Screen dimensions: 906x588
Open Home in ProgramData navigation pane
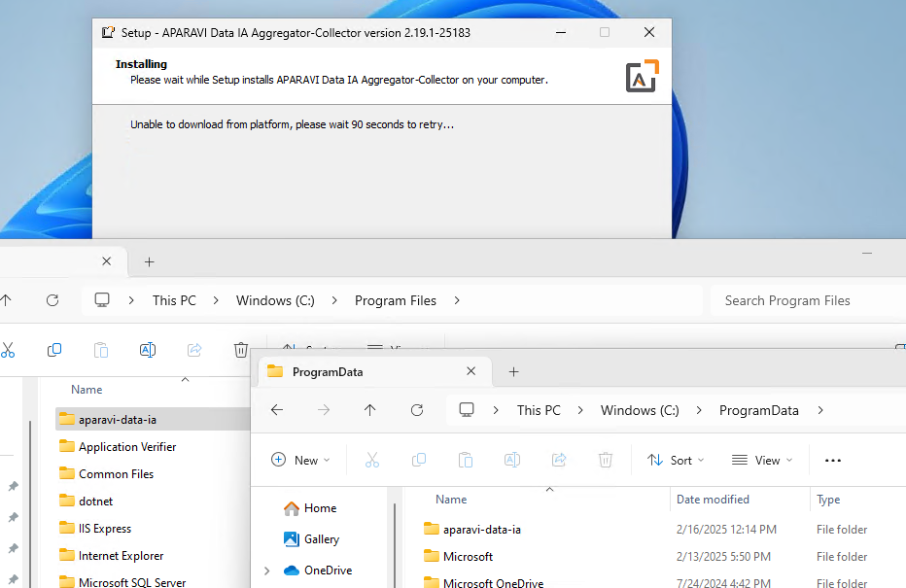pyautogui.click(x=310, y=507)
